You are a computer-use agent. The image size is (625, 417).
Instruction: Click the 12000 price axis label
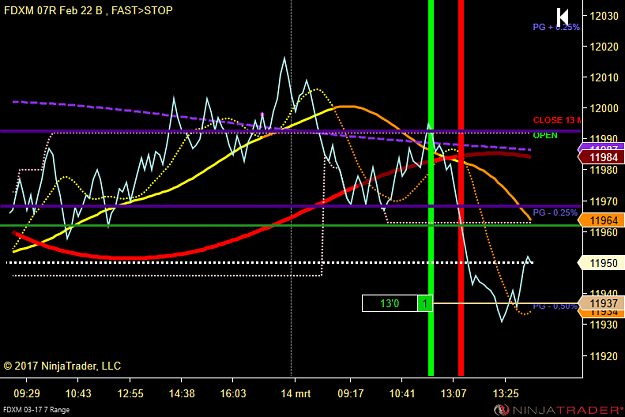[x=604, y=108]
